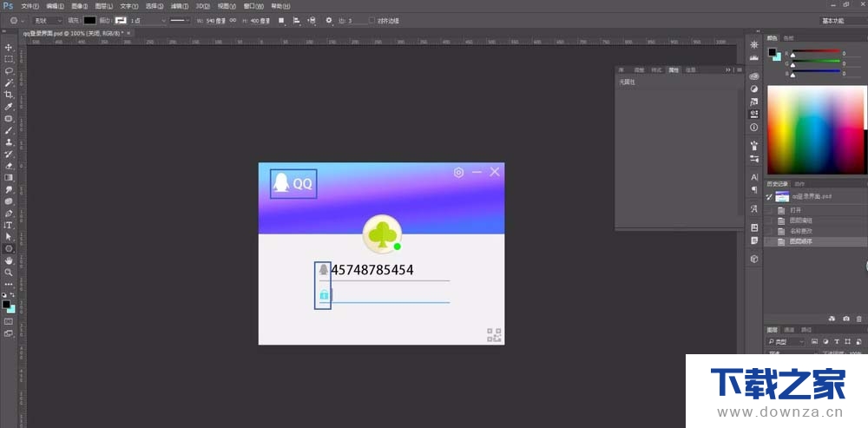The width and height of the screenshot is (868, 428).
Task: Select the Gradient tool
Action: click(x=9, y=177)
